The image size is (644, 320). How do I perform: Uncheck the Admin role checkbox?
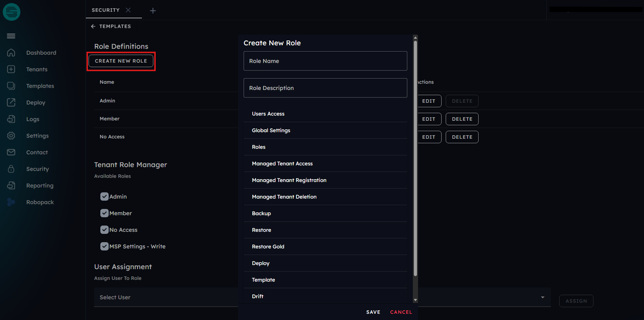(104, 196)
